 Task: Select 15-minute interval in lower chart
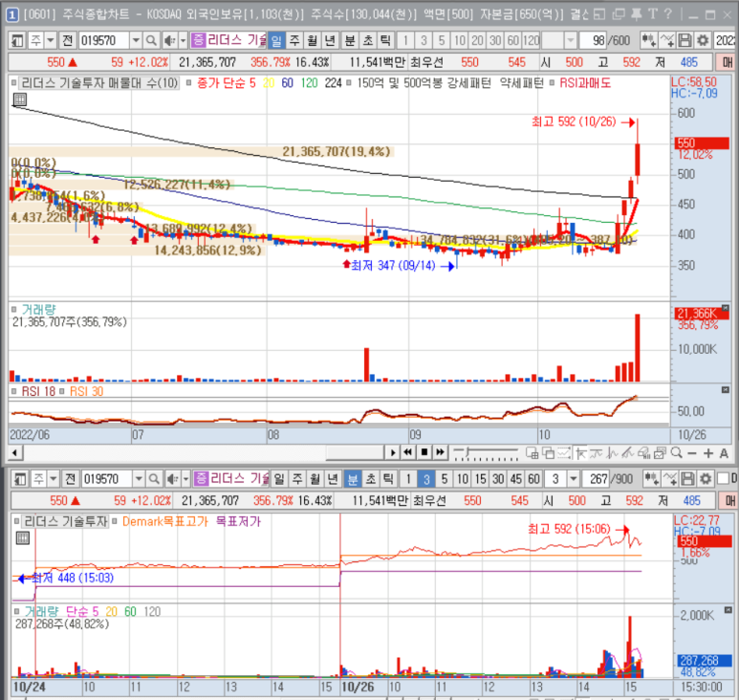click(x=480, y=479)
